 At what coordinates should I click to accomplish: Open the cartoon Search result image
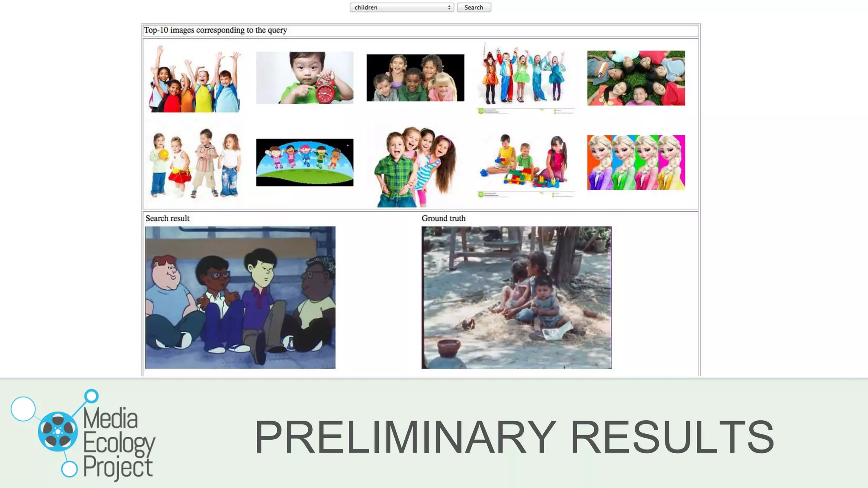240,297
